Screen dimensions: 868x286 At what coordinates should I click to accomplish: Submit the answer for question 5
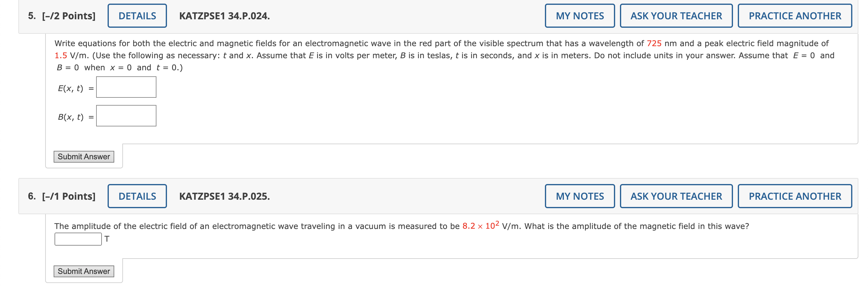pyautogui.click(x=83, y=157)
